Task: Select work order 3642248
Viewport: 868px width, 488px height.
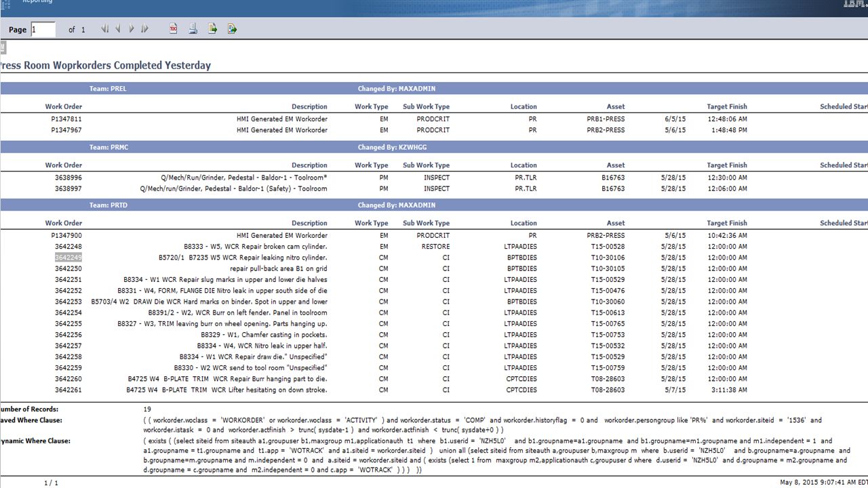Action: (x=68, y=247)
